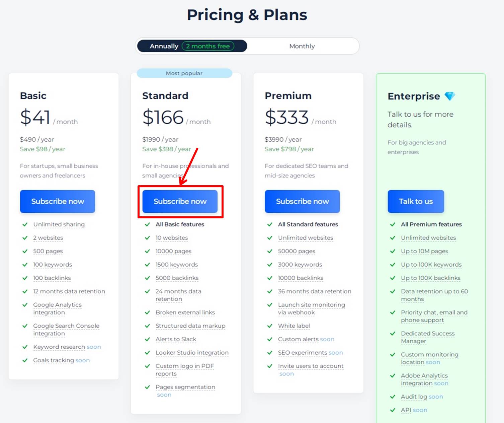Click checkmark icon next to All Basic features
The image size is (504, 423).
(147, 224)
